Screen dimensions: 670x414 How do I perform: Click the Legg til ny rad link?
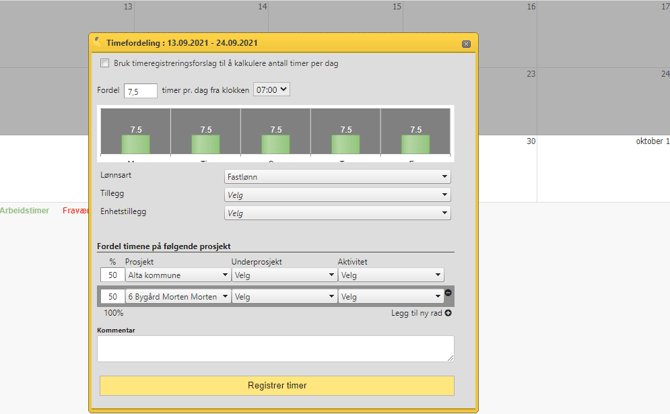tap(416, 313)
